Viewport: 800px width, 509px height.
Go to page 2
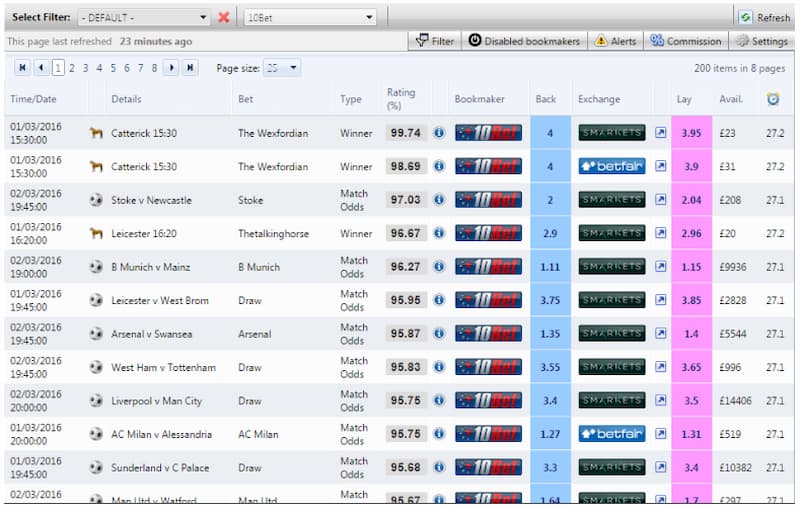click(72, 68)
